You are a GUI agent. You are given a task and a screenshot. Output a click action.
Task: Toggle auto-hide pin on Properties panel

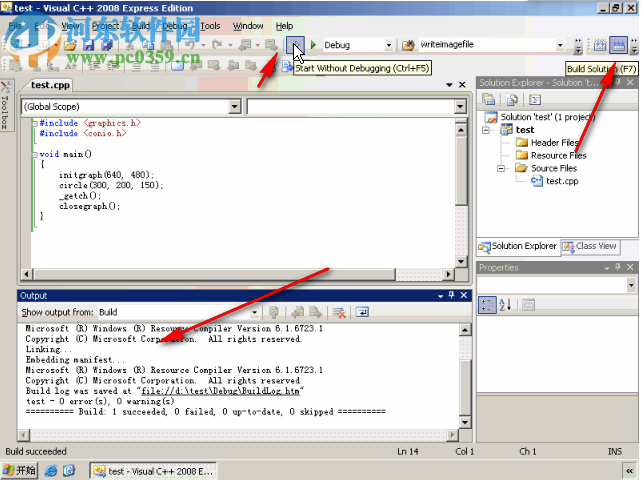(618, 267)
